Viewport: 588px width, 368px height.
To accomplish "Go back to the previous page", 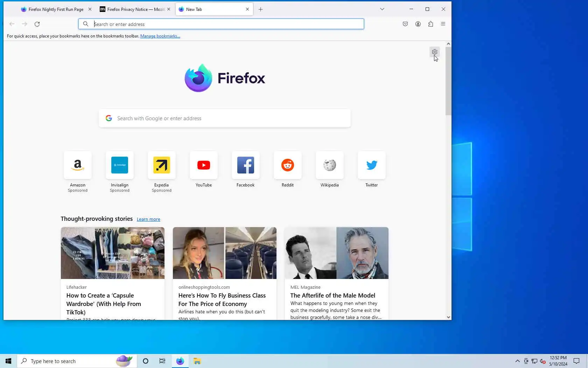I will pos(12,24).
